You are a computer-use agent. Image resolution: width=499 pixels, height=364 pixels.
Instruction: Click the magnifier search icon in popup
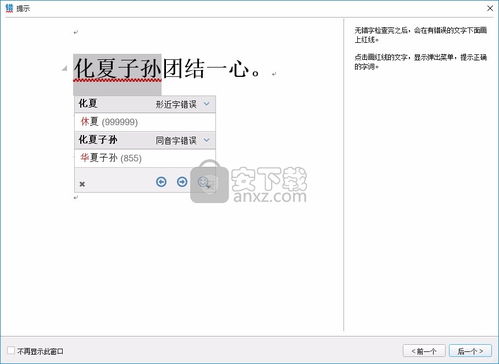click(x=203, y=182)
